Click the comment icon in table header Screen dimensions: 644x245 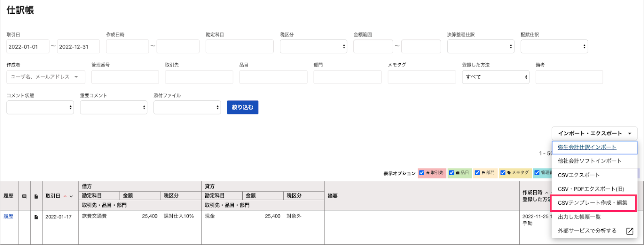click(x=24, y=196)
